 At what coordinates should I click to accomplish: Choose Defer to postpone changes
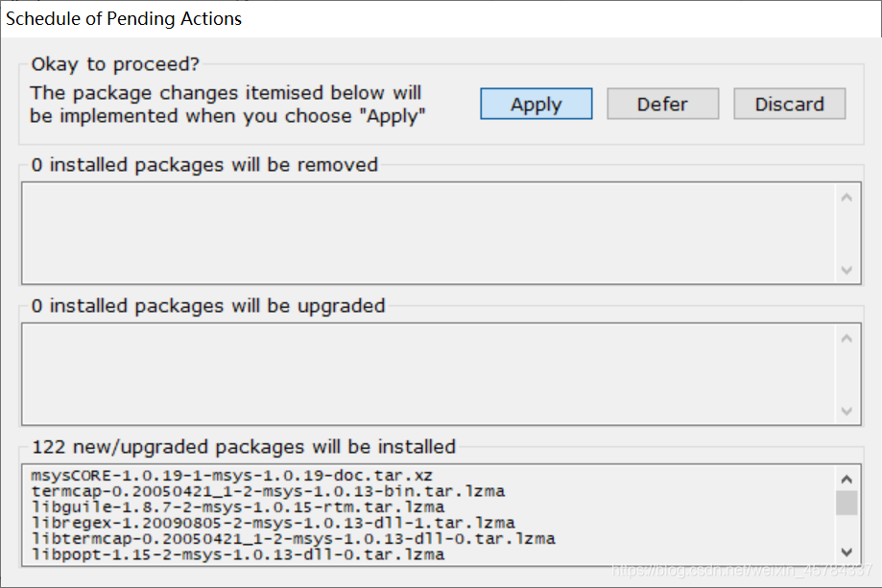point(662,104)
